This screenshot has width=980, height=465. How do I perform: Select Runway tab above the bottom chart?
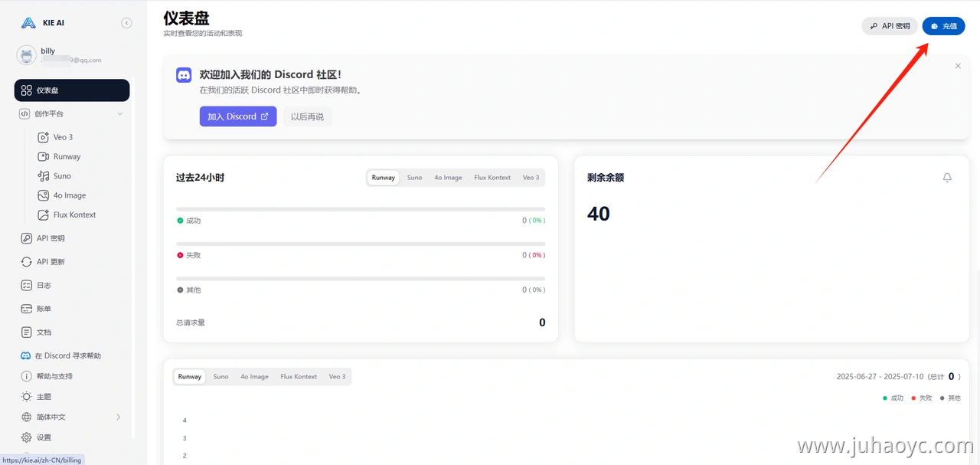coord(190,377)
